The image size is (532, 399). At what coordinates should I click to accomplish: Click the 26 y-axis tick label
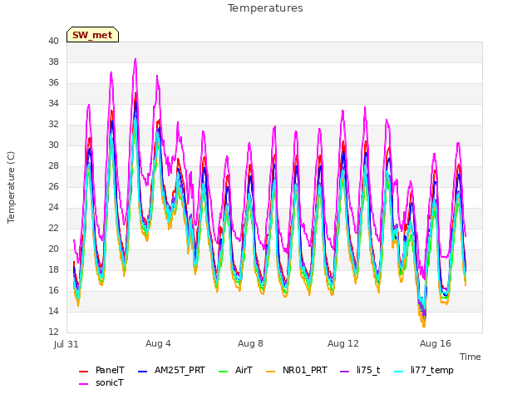[53, 186]
